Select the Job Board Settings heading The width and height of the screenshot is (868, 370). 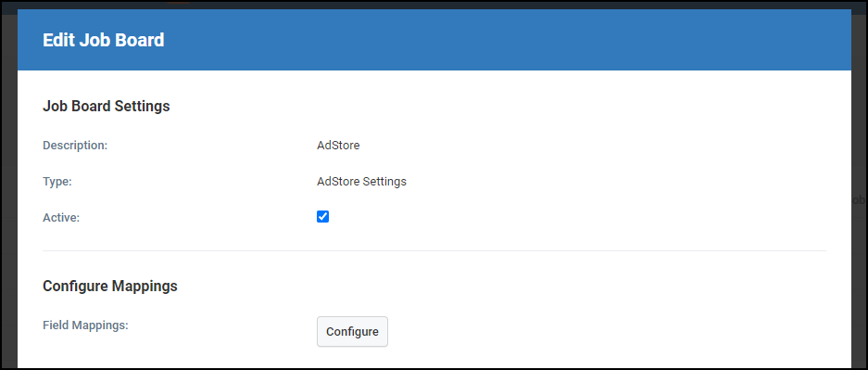coord(107,106)
